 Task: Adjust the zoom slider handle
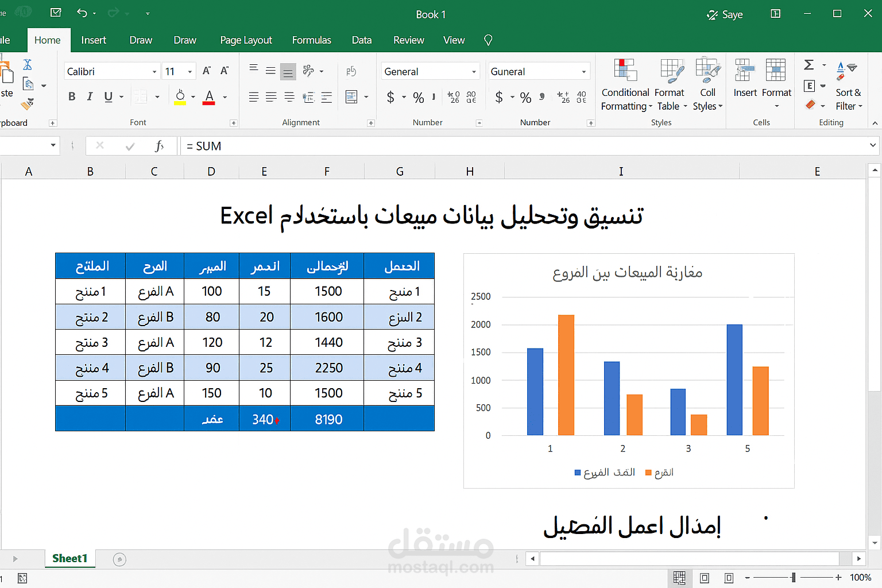794,578
